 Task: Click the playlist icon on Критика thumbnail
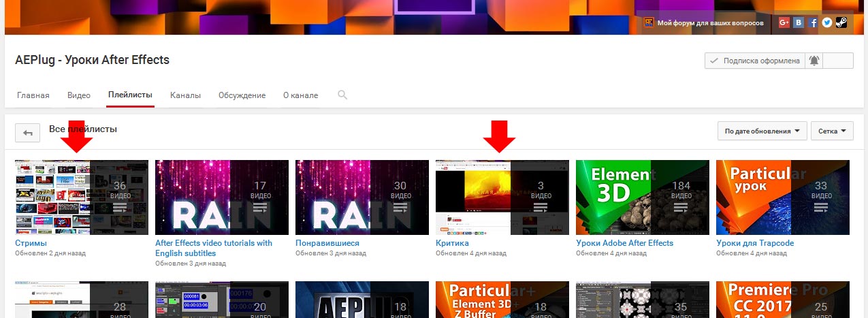click(541, 208)
